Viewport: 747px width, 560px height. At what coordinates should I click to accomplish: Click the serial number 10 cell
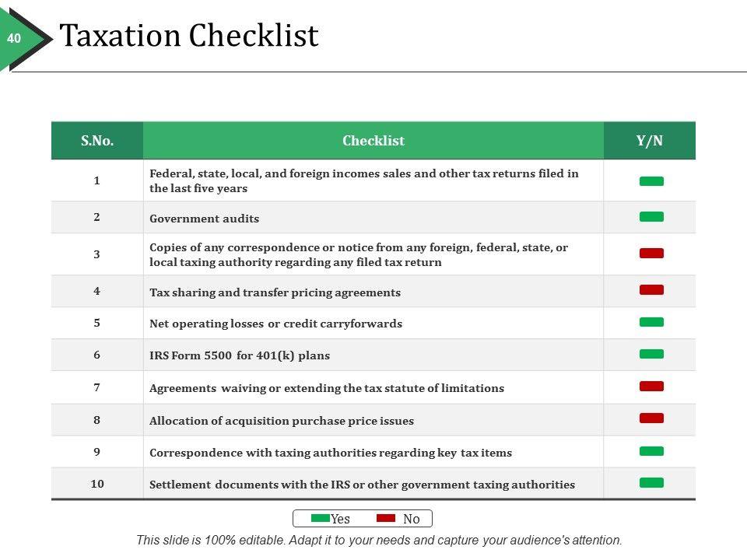pyautogui.click(x=97, y=484)
